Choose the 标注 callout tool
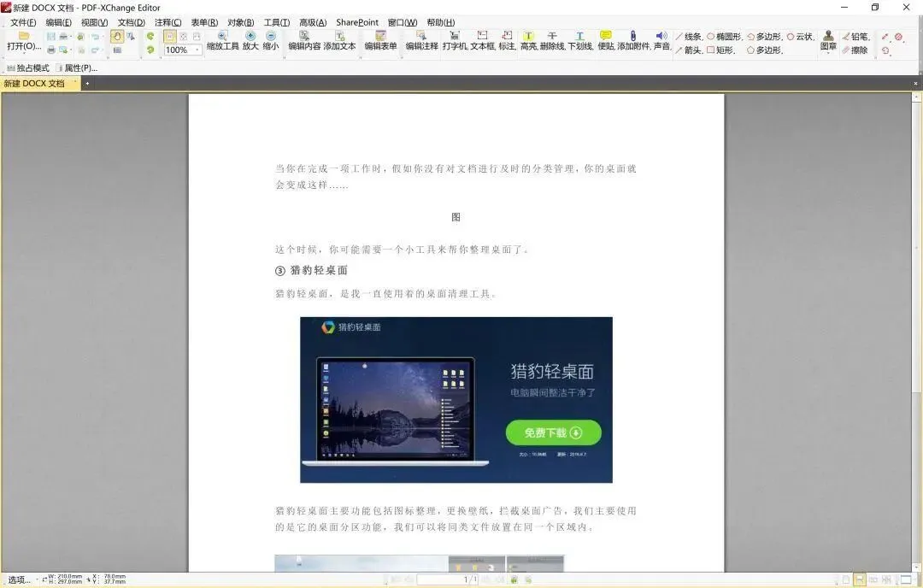This screenshot has height=588, width=923. click(507, 41)
